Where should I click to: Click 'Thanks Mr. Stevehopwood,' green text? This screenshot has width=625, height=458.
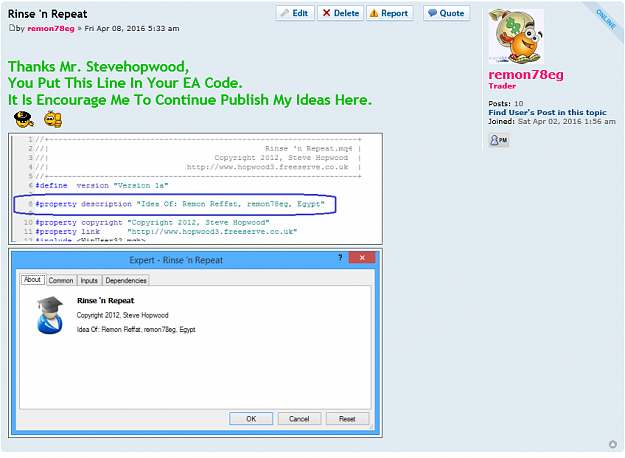(x=98, y=67)
